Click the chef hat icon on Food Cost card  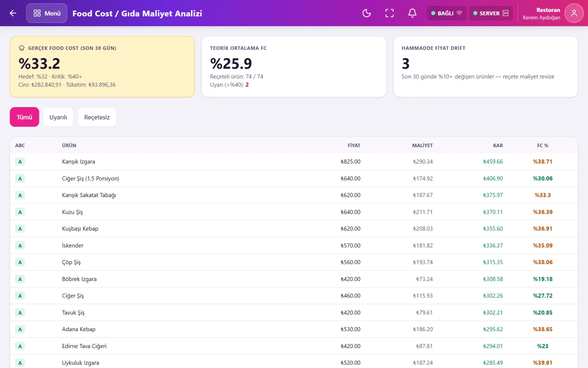click(22, 48)
